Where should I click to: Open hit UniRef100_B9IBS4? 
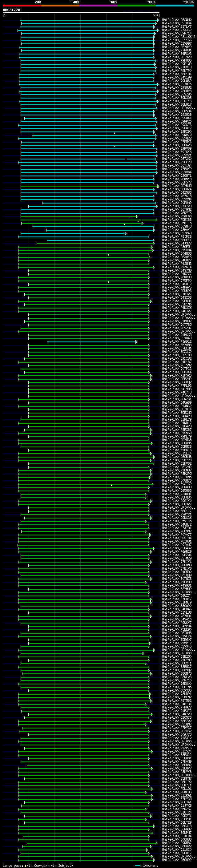tap(177, 23)
